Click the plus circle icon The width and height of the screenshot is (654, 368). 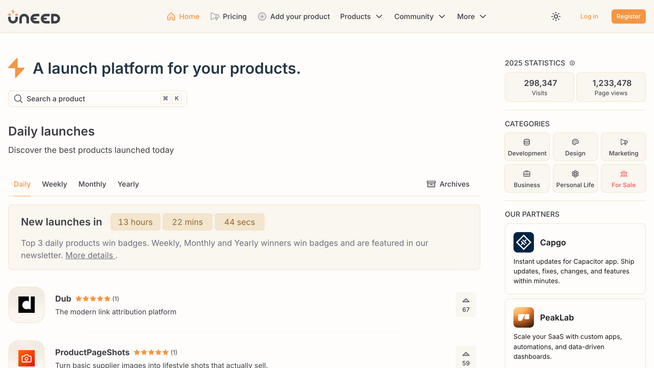click(x=262, y=17)
